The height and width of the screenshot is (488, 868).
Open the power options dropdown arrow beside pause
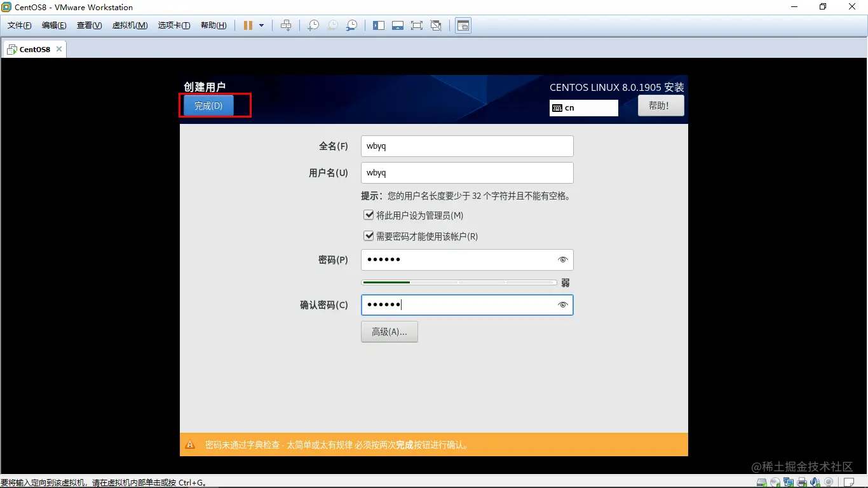coord(261,25)
